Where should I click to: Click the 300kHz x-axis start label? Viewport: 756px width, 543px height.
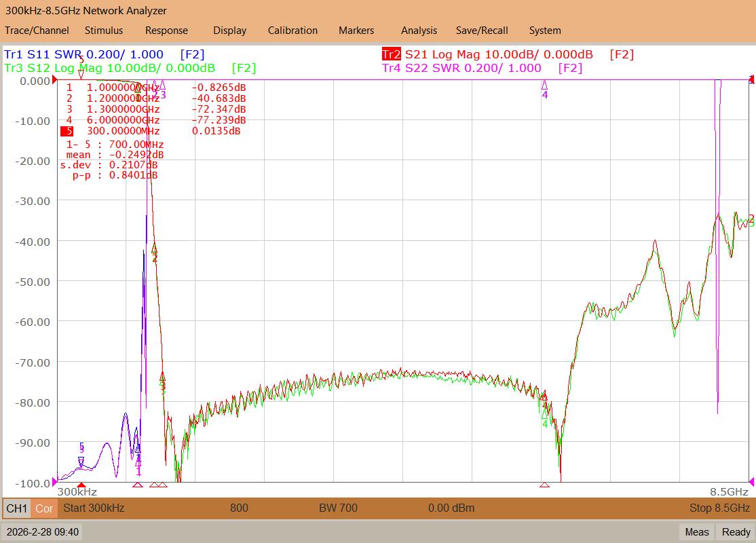point(77,492)
